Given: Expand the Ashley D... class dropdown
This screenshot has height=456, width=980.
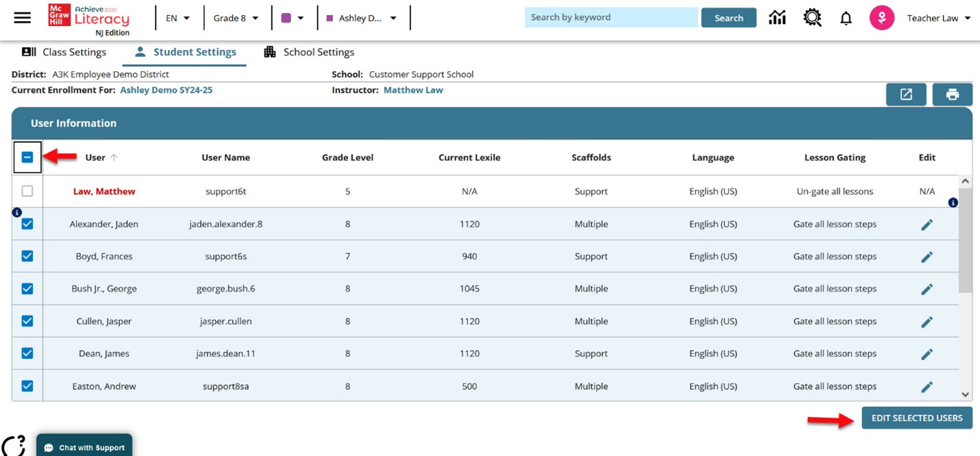Looking at the screenshot, I should click(x=362, y=18).
